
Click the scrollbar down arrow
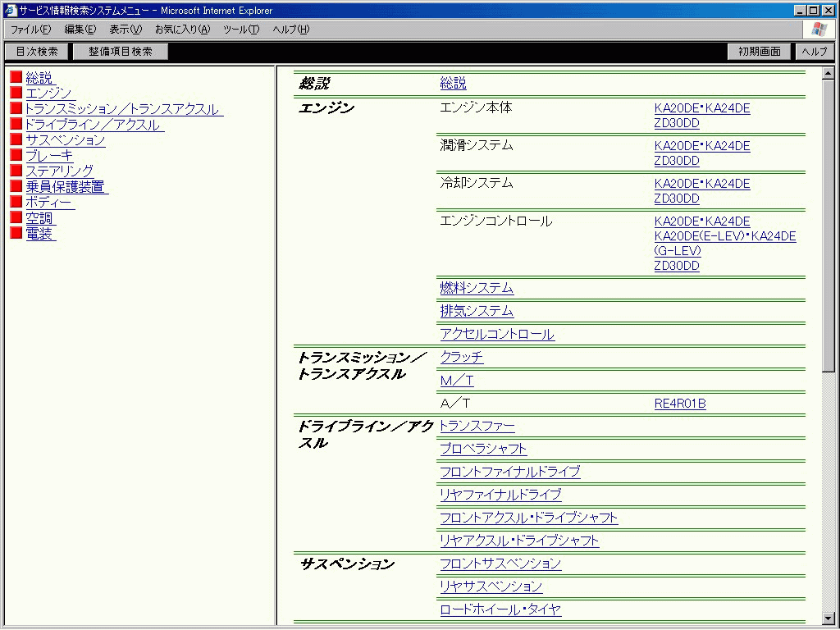(829, 619)
